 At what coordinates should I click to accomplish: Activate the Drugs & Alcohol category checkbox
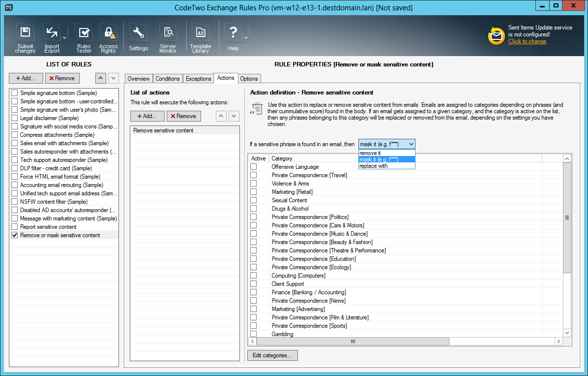click(x=254, y=208)
